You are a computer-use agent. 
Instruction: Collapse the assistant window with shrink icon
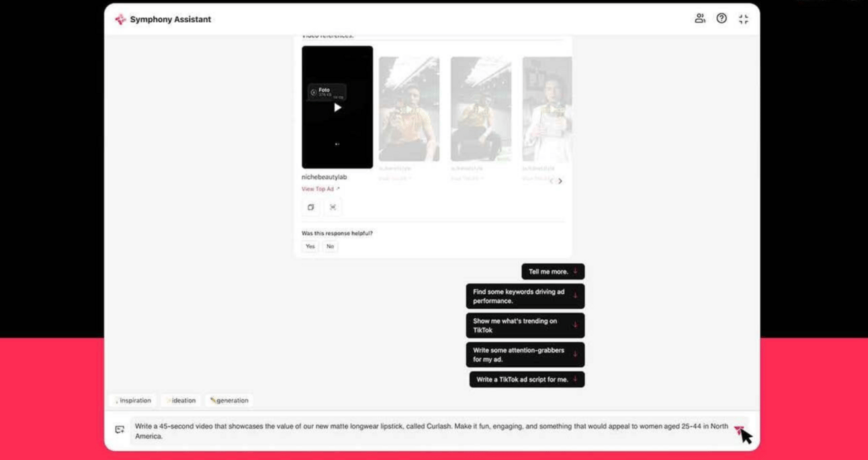coord(743,19)
